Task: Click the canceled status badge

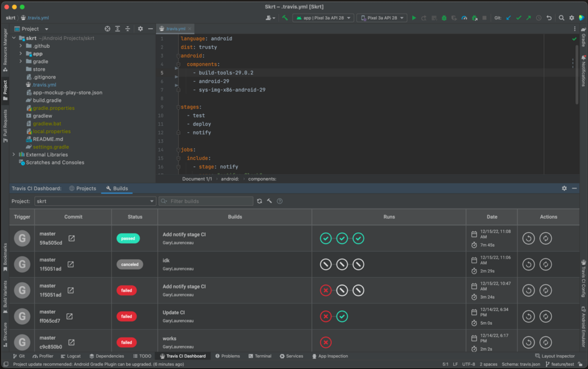Action: (x=130, y=264)
